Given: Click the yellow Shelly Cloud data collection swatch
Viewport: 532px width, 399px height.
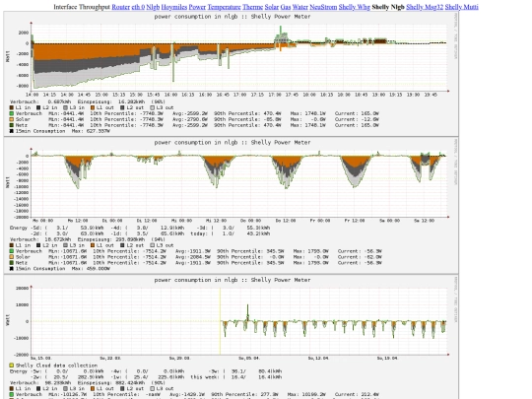Looking at the screenshot, I should pyautogui.click(x=11, y=366).
